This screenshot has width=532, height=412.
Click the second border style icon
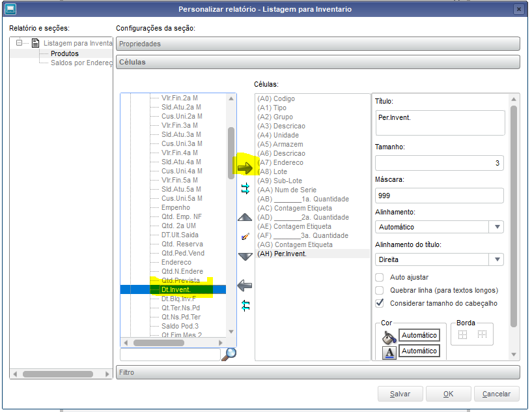click(482, 334)
